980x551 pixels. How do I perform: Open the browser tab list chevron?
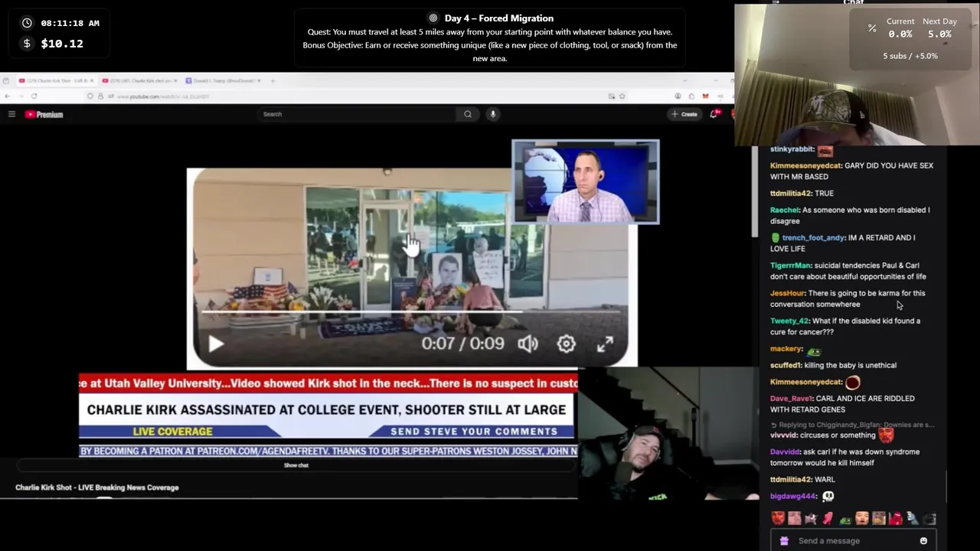click(684, 80)
